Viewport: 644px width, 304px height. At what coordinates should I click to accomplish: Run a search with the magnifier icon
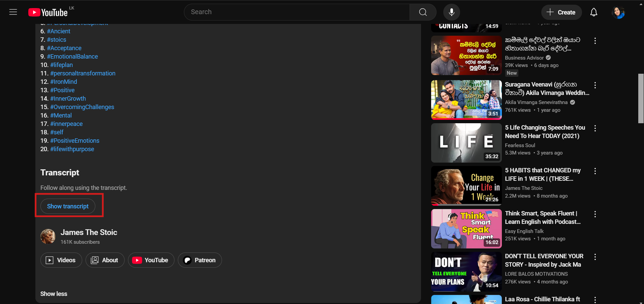click(x=423, y=12)
